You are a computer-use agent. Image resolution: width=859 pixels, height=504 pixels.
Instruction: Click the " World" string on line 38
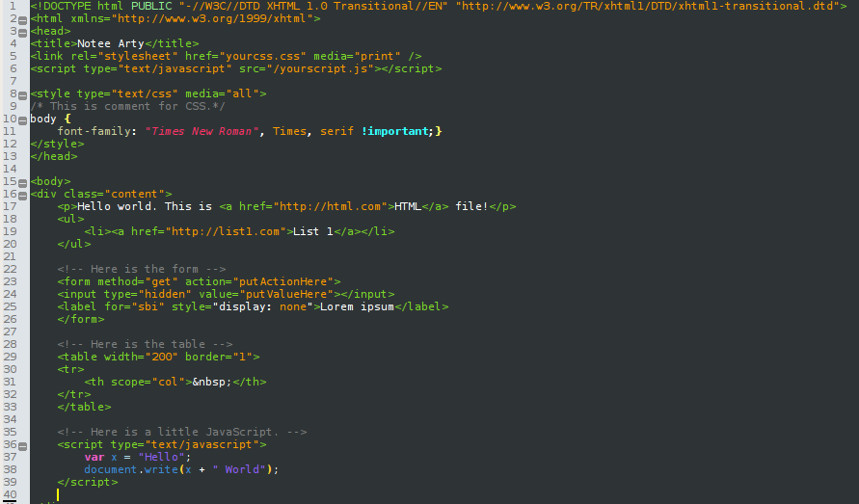point(239,469)
